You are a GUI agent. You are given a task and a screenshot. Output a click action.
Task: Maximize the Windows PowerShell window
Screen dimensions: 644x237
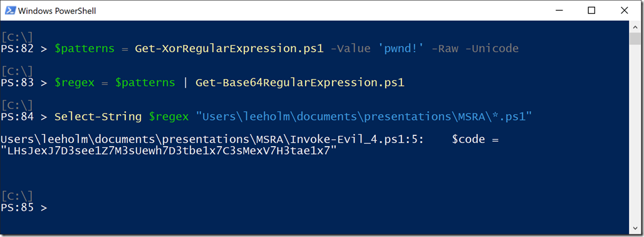click(x=591, y=11)
